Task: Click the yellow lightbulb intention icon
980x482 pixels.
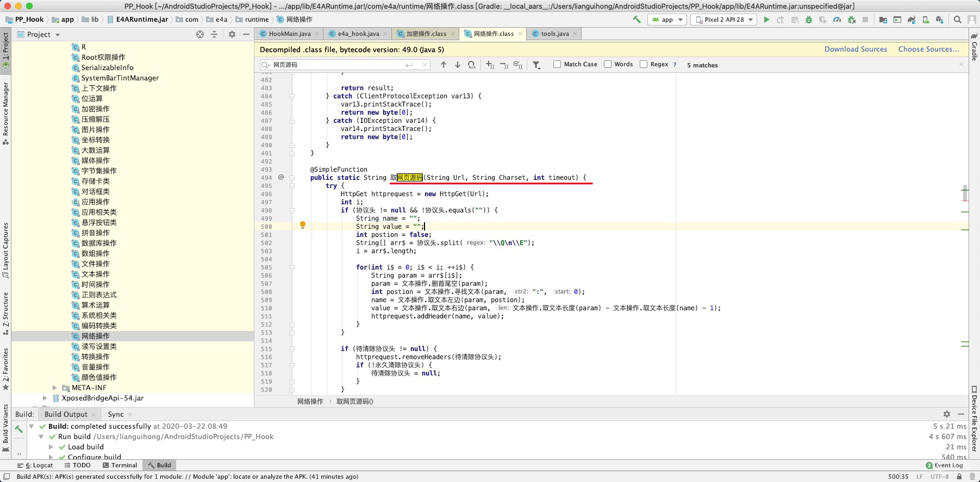Action: pyautogui.click(x=303, y=226)
